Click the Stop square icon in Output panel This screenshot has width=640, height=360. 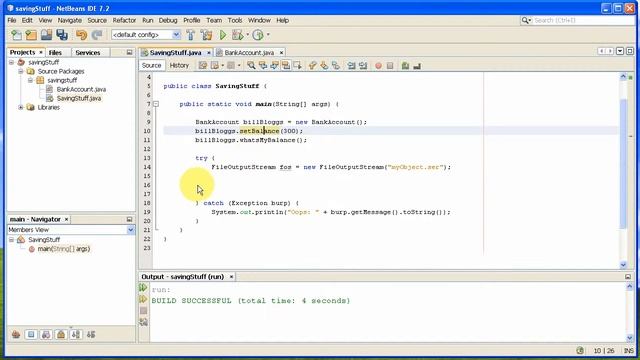pyautogui.click(x=143, y=311)
